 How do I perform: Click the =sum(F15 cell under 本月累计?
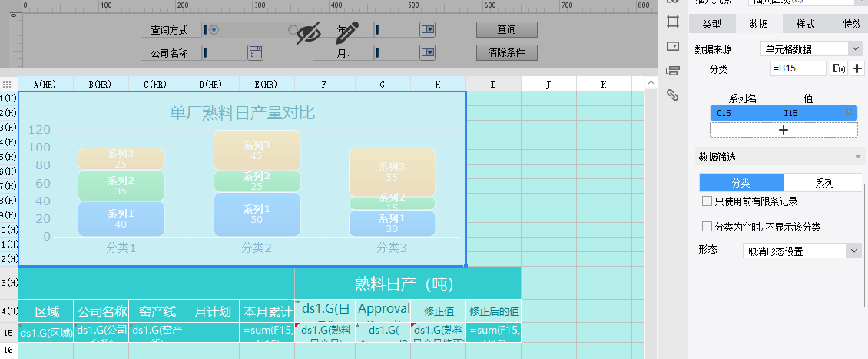tap(267, 332)
